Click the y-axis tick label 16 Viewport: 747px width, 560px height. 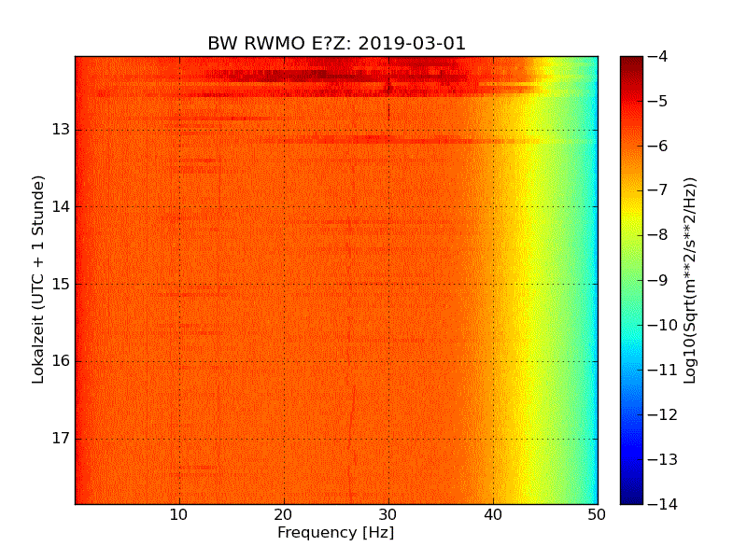(x=61, y=361)
